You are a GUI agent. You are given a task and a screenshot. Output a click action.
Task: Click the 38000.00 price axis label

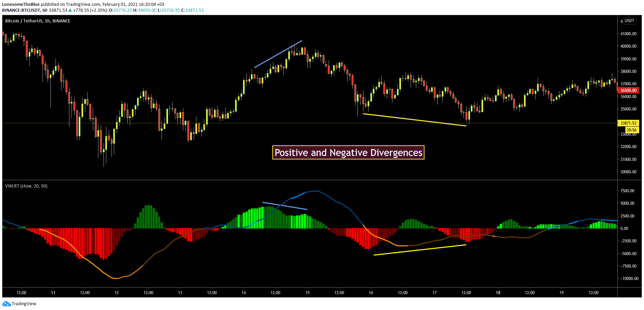(628, 71)
